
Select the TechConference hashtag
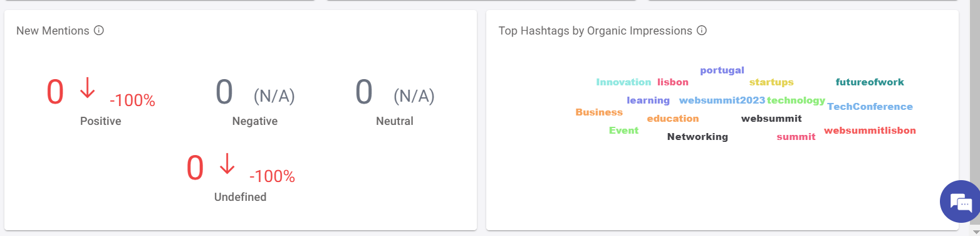tap(870, 107)
